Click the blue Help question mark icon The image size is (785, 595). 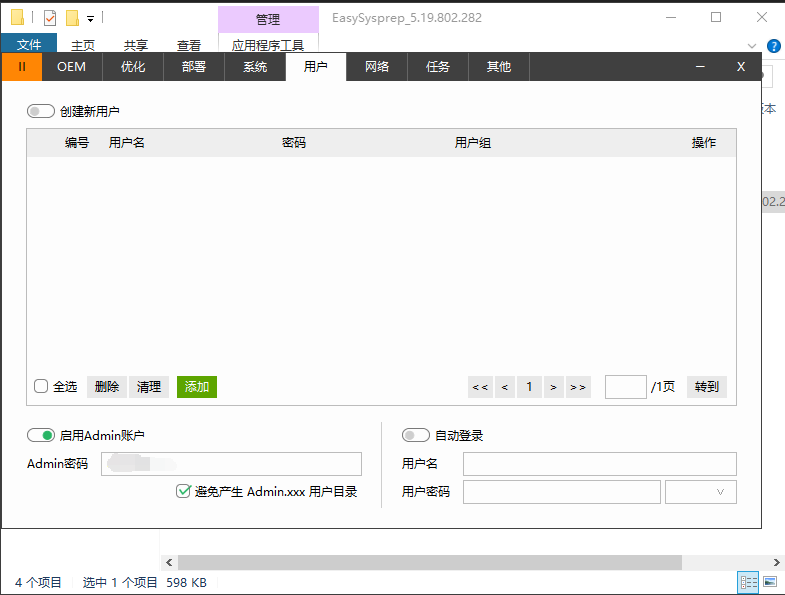pyautogui.click(x=773, y=46)
